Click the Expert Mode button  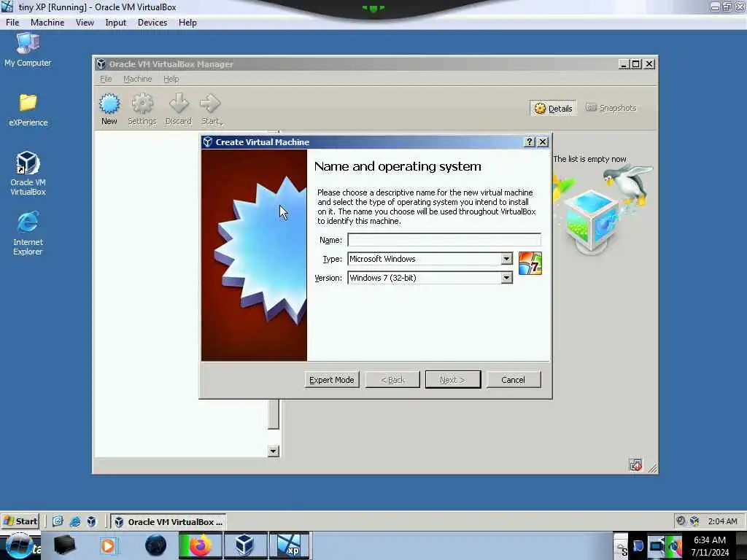point(332,379)
